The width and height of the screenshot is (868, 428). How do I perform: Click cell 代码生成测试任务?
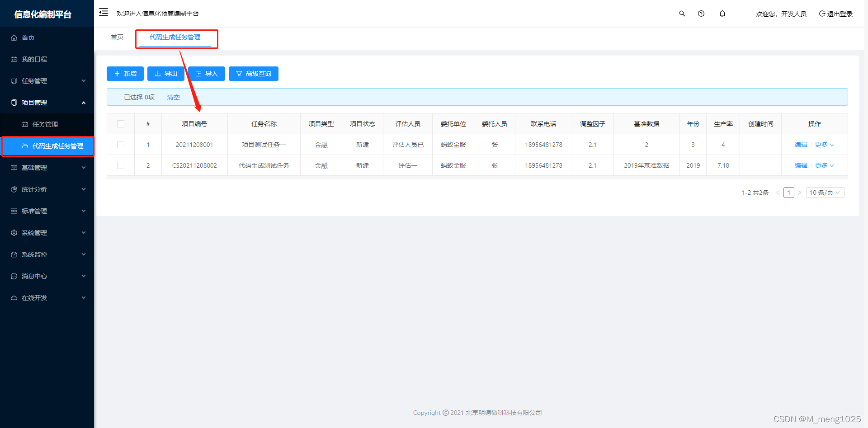click(x=264, y=165)
